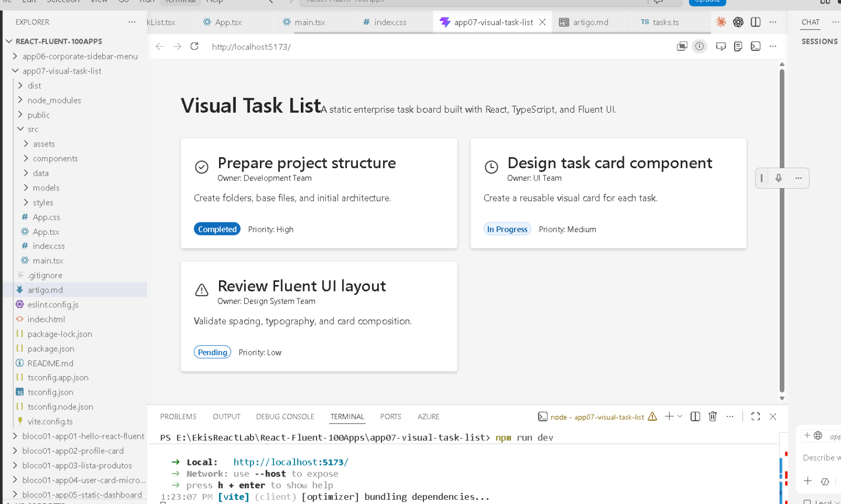
Task: Click the Claude starburst icon in editor toolbar
Action: (721, 22)
